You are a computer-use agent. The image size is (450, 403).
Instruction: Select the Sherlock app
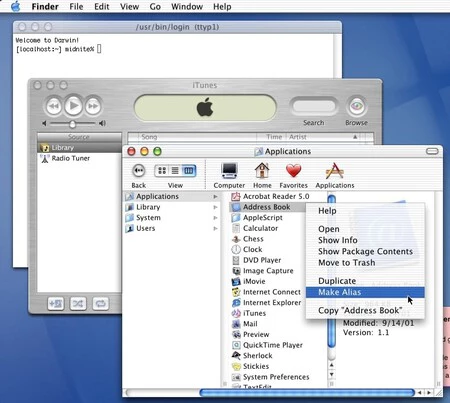(252, 356)
